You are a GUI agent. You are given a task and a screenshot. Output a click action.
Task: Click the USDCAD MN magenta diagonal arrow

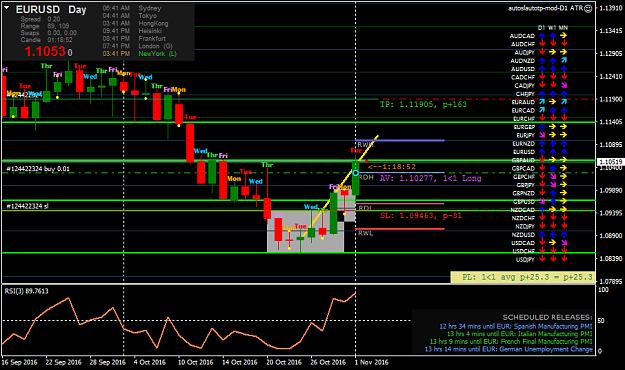[x=564, y=243]
